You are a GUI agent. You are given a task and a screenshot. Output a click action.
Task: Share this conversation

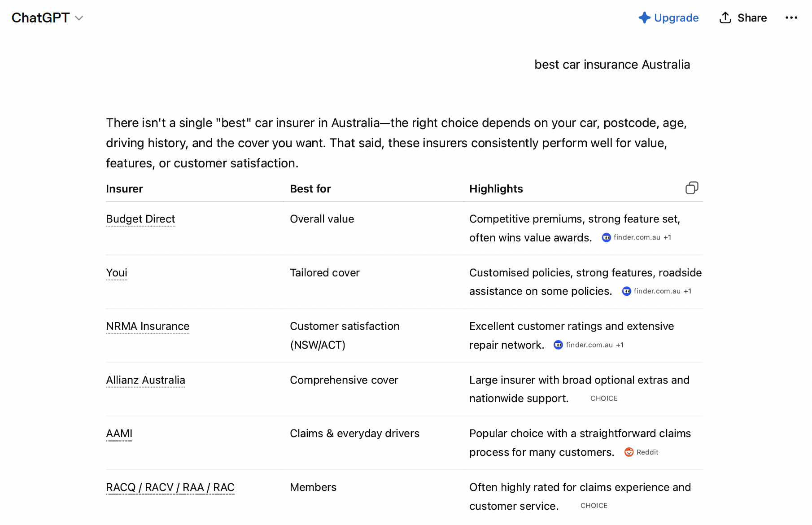click(743, 18)
